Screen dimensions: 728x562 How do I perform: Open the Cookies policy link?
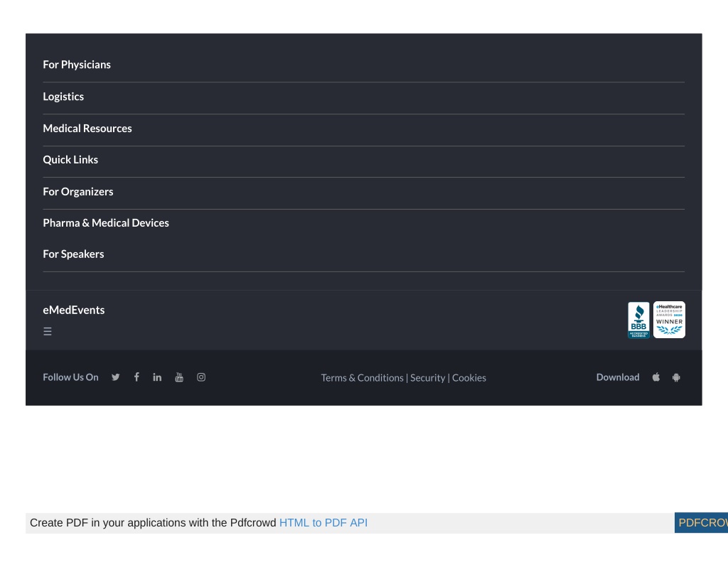pos(469,378)
